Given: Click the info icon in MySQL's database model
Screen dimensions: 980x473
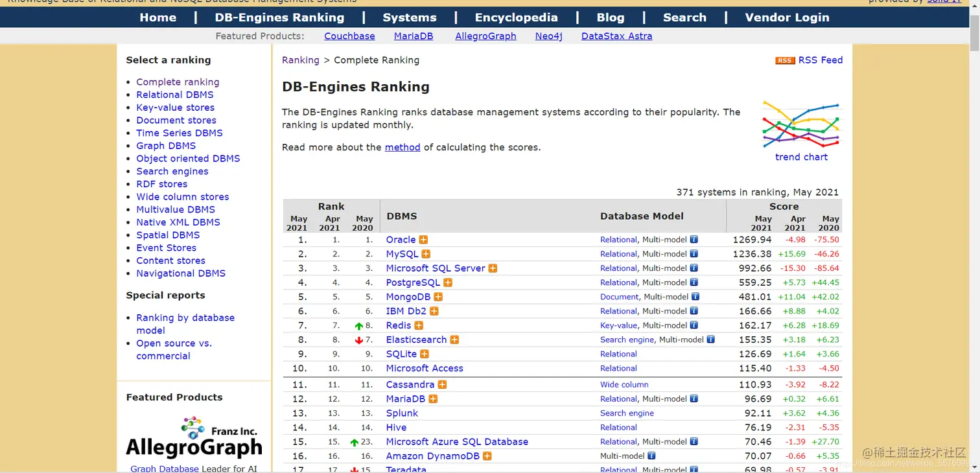Looking at the screenshot, I should tap(694, 254).
